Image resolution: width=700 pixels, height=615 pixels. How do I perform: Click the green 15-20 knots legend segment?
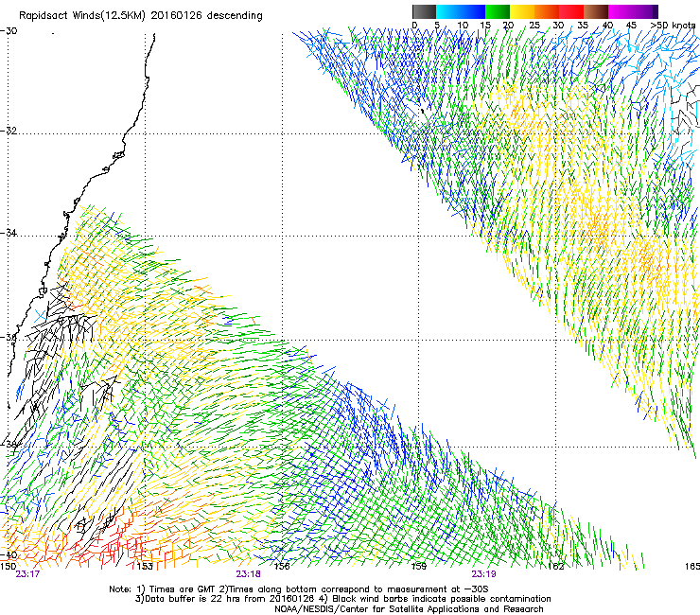point(498,11)
